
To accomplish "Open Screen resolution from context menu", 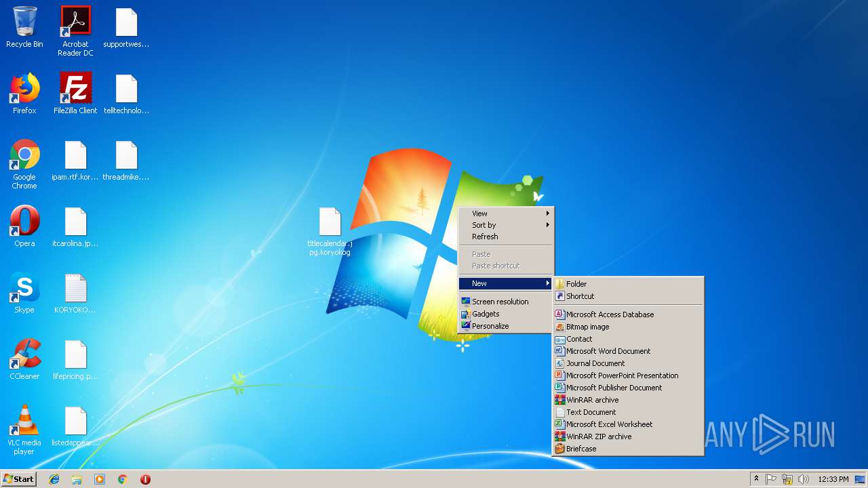I will 506,302.
